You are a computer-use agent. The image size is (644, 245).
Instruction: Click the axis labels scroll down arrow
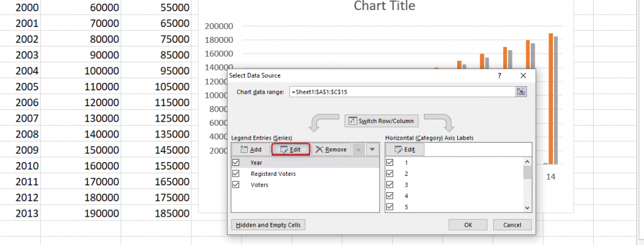click(x=528, y=208)
